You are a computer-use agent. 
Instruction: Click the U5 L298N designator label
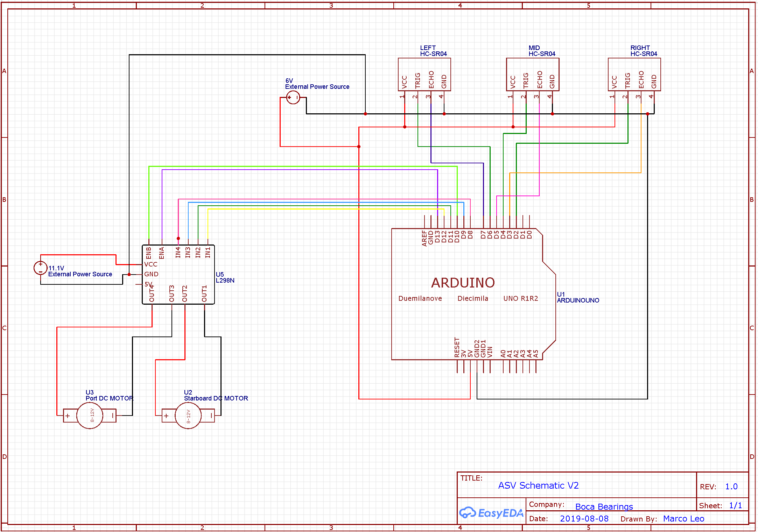coord(225,277)
